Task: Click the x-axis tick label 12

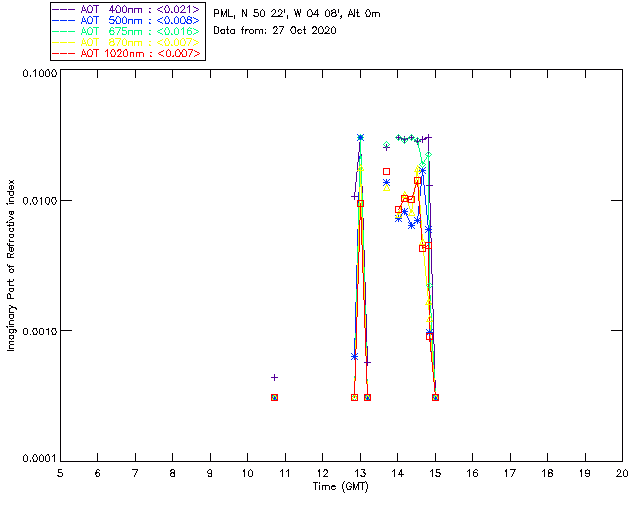Action: click(322, 473)
